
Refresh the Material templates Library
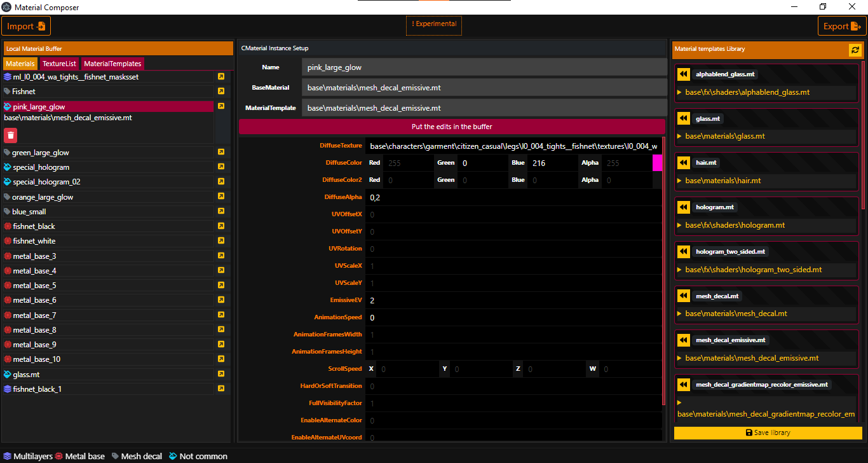(x=855, y=49)
